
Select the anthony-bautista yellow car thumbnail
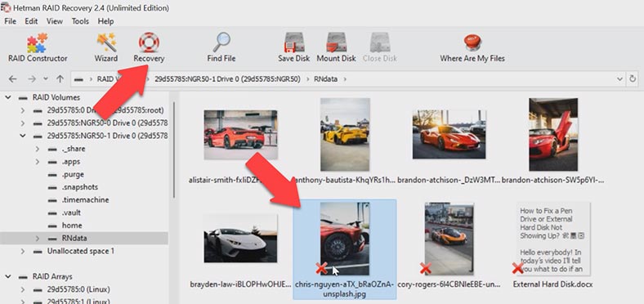click(345, 134)
